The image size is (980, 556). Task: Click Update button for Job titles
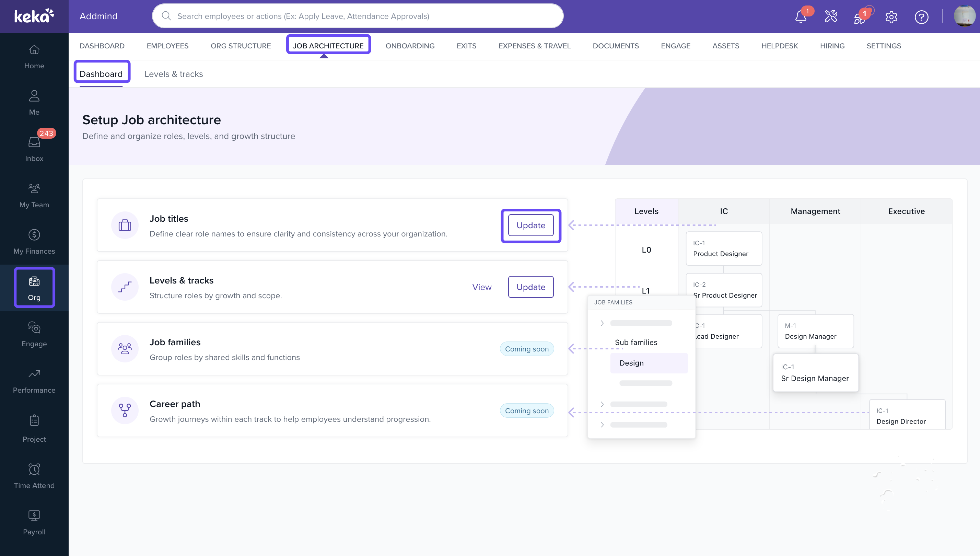[x=530, y=225]
